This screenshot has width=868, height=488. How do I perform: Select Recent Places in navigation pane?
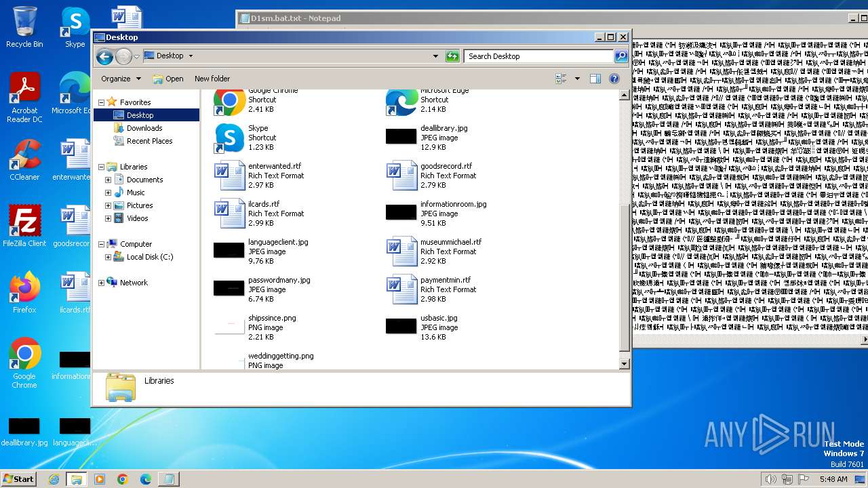149,141
